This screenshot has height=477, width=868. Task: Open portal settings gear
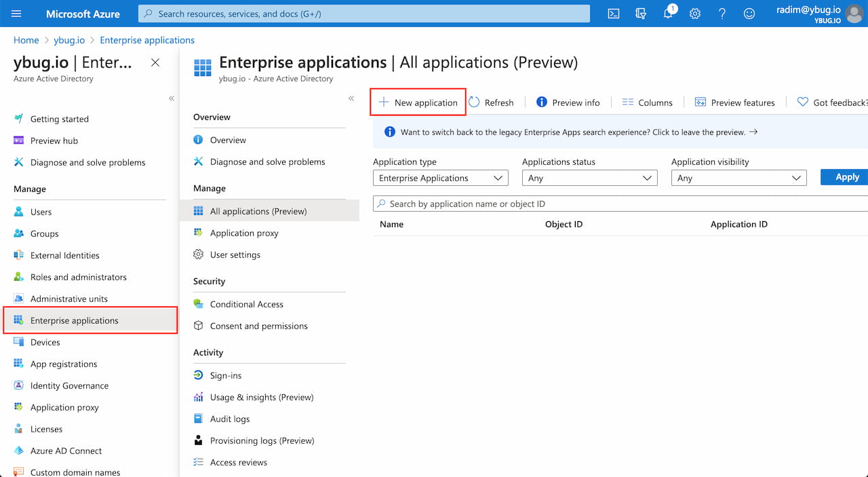click(x=695, y=14)
